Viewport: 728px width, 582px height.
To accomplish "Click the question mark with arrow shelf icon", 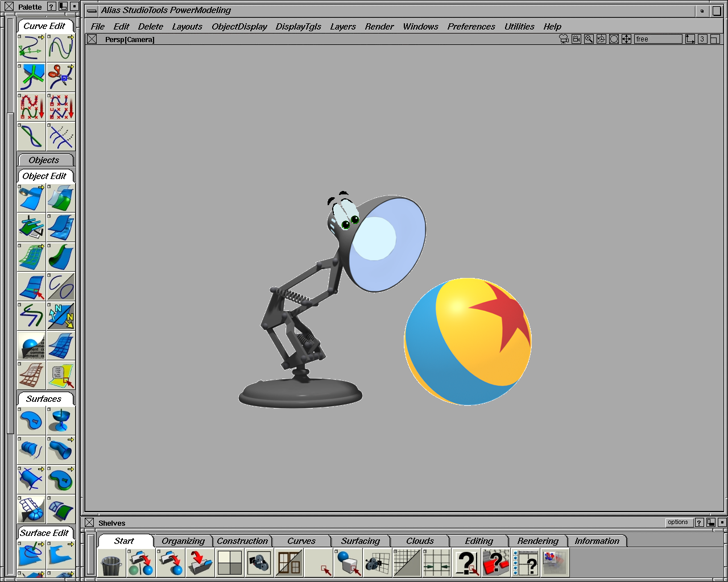I will click(x=466, y=563).
